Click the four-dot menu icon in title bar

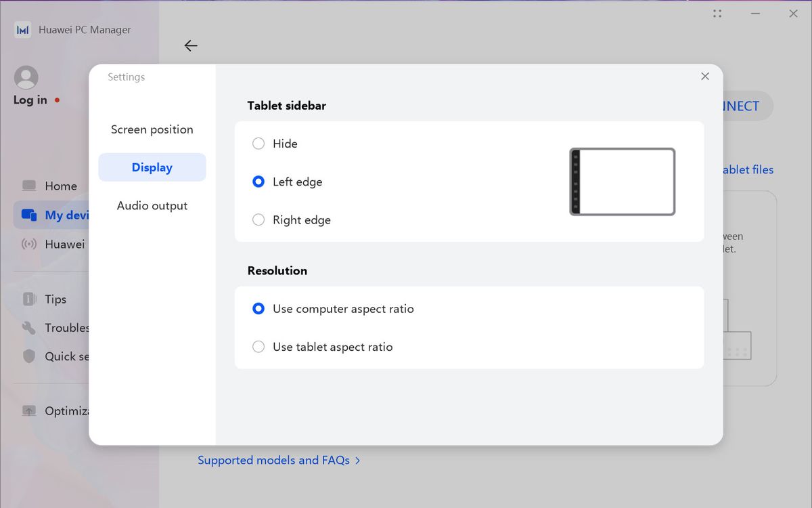pyautogui.click(x=717, y=14)
